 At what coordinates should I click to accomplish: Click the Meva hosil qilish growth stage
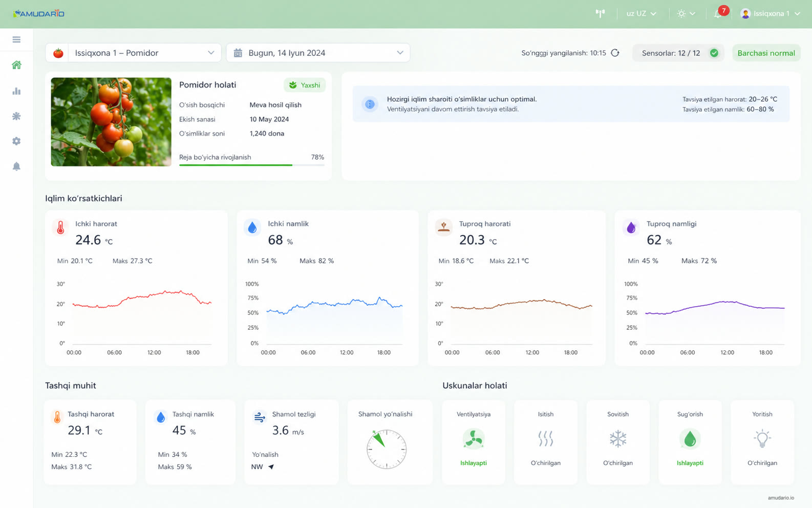tap(275, 105)
